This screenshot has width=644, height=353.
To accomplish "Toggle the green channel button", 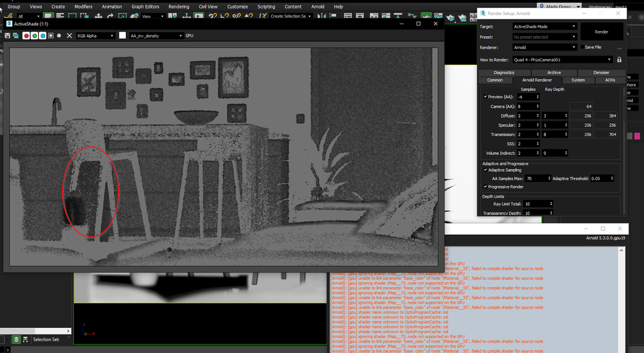I will (34, 35).
